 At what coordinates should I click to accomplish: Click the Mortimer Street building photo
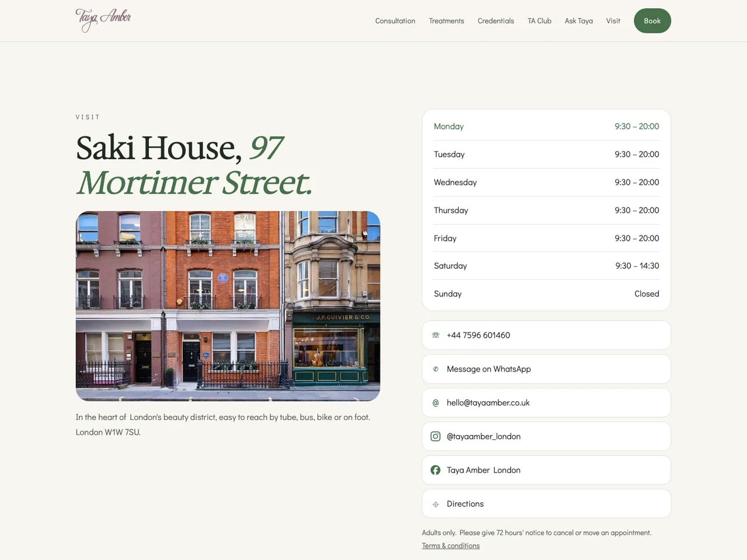228,306
